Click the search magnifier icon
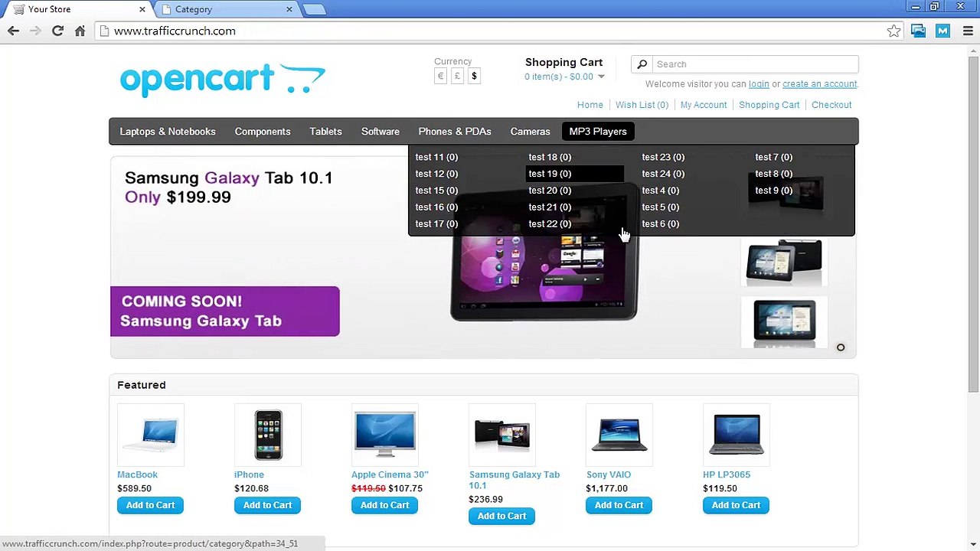The width and height of the screenshot is (980, 551). (x=642, y=64)
